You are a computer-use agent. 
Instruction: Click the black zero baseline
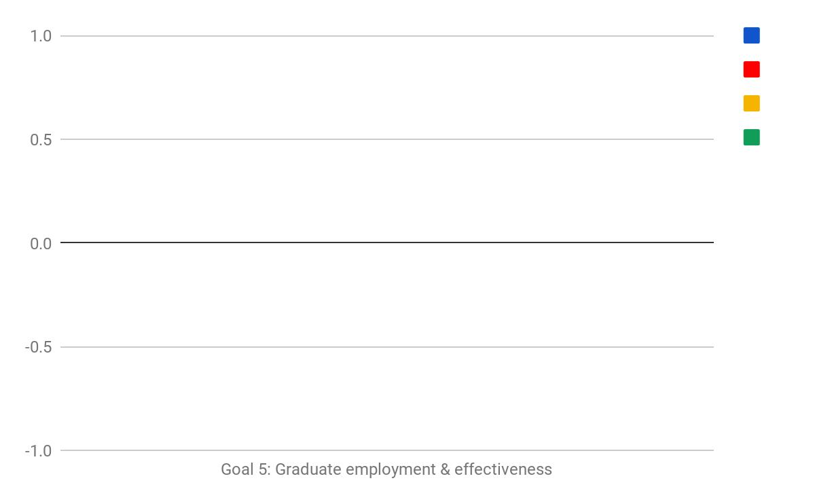(387, 242)
